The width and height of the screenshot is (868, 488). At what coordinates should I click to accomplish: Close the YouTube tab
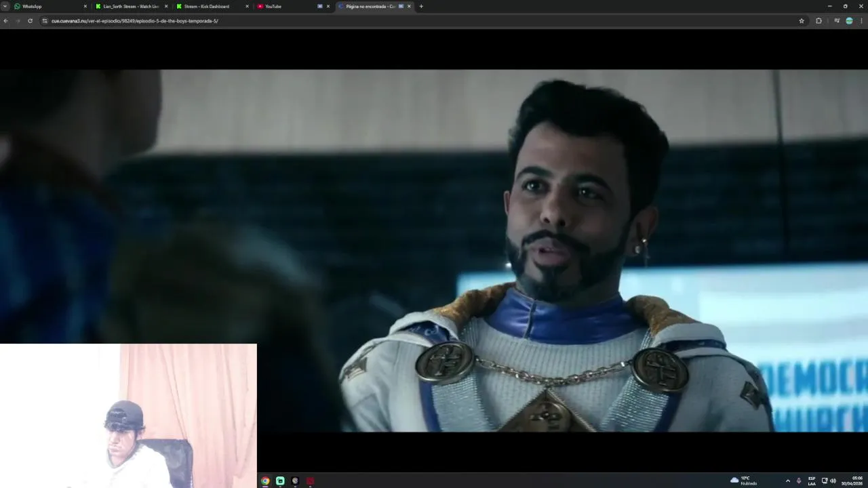[x=328, y=6]
